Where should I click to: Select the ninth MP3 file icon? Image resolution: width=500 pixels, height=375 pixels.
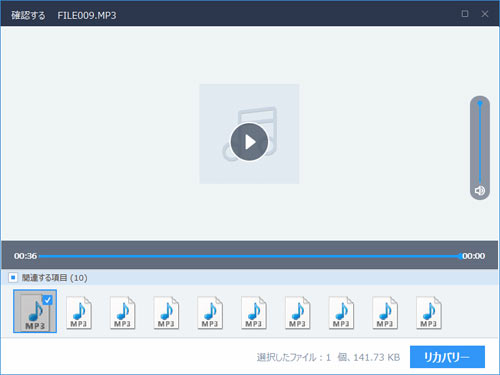(385, 313)
